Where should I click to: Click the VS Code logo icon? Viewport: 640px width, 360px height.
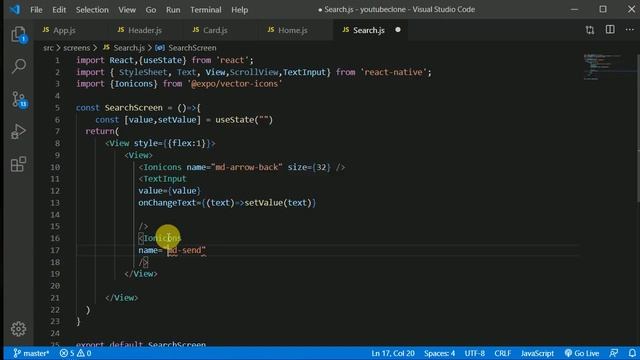(x=15, y=9)
